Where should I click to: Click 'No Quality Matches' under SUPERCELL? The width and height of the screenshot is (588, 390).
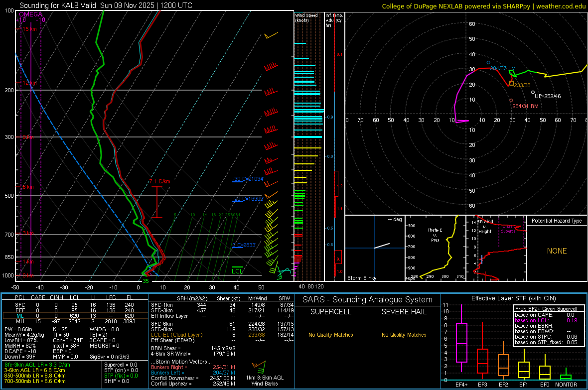click(x=331, y=335)
